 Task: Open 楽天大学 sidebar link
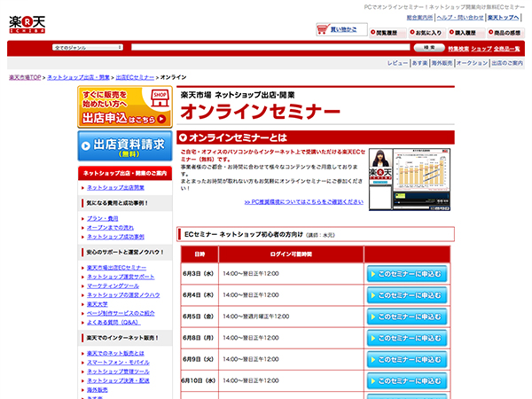tap(97, 304)
